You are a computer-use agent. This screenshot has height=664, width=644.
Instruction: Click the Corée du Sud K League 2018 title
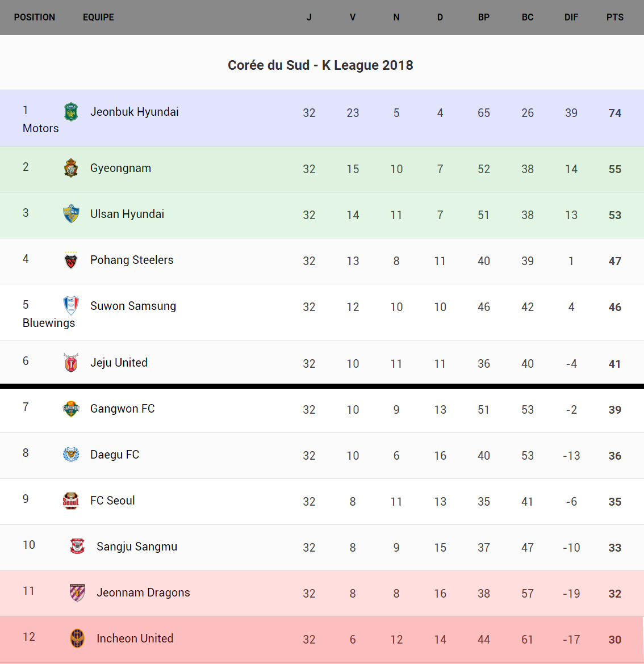320,65
